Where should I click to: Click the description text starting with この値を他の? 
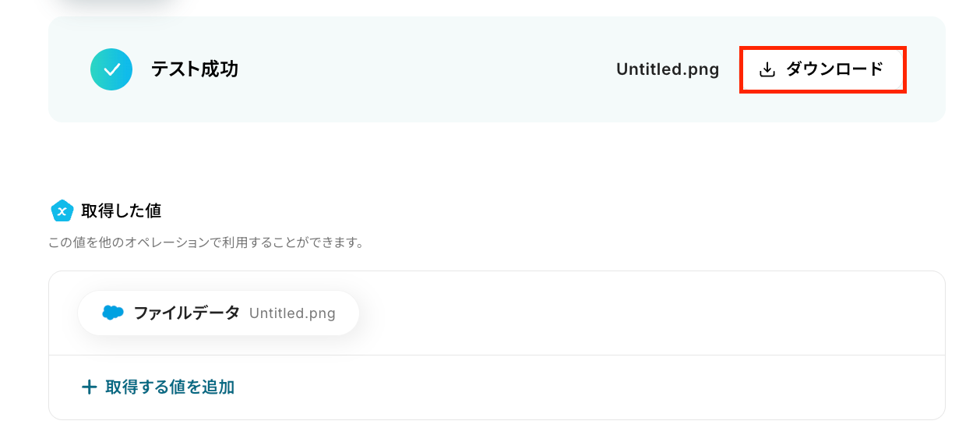[206, 242]
